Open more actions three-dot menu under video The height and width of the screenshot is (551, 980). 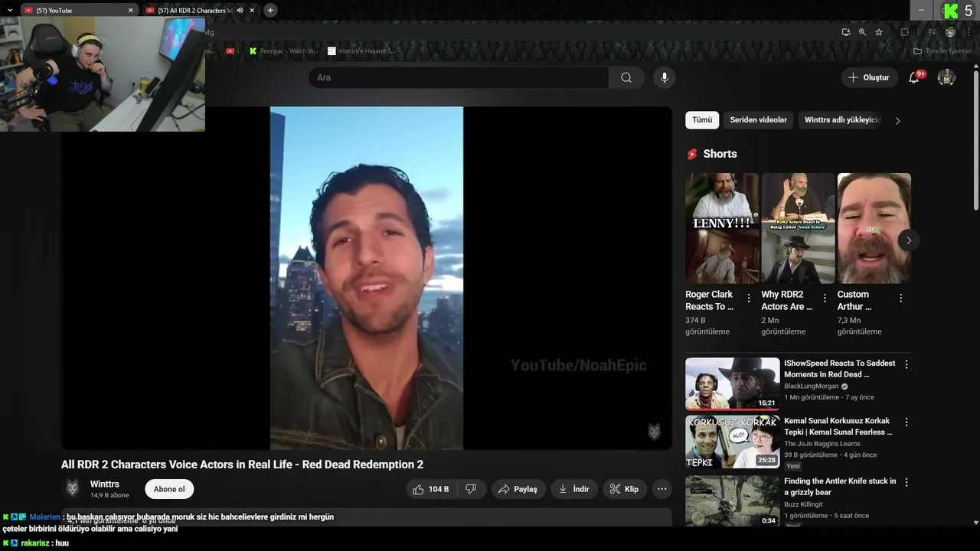(662, 489)
